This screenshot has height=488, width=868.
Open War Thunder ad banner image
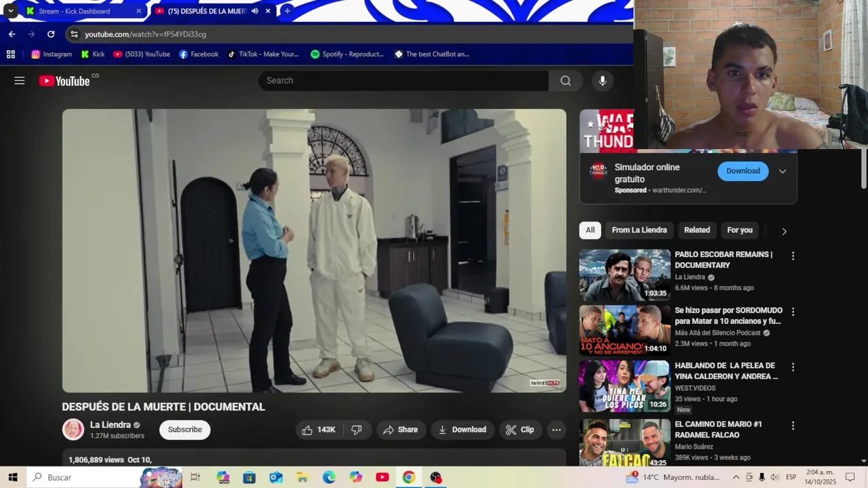pos(607,129)
